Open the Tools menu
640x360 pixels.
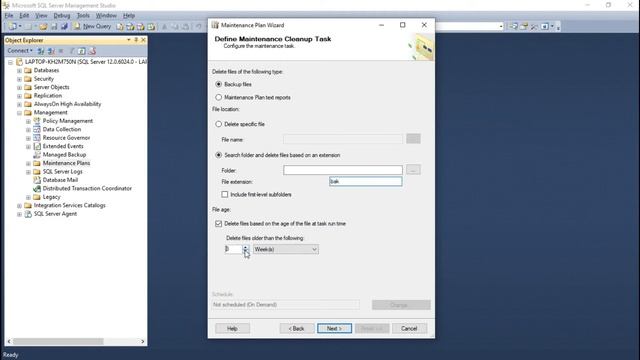pyautogui.click(x=83, y=16)
